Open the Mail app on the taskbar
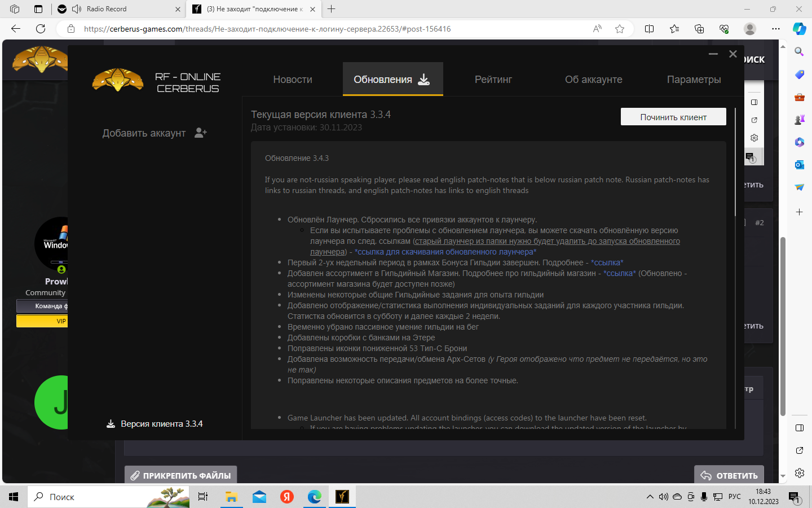 (x=259, y=497)
